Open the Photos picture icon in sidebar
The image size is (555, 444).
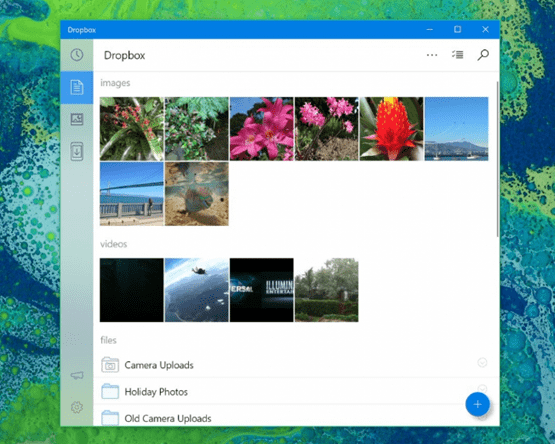[x=77, y=119]
